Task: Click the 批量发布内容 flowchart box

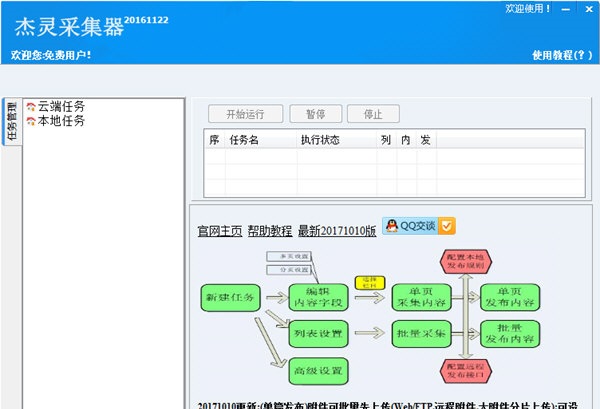Action: pyautogui.click(x=510, y=334)
